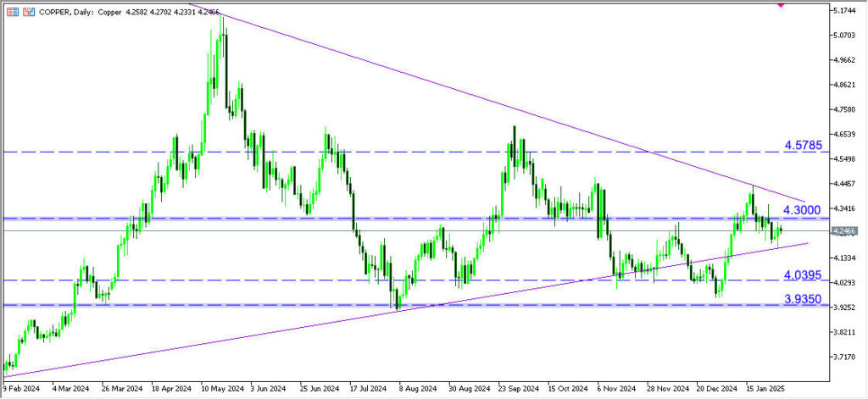Select the COPPER, Daily chart title text
Image resolution: width=868 pixels, height=399 pixels.
68,13
